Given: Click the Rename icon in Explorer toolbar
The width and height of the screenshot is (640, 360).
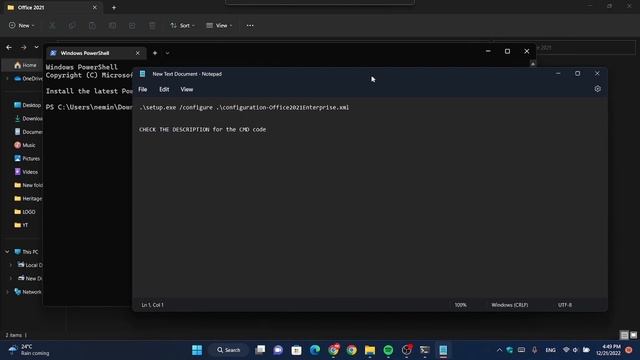Looking at the screenshot, I should coord(112,26).
